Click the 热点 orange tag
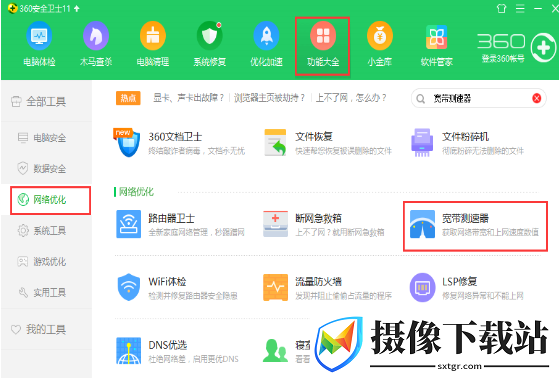The height and width of the screenshot is (378, 560). (x=128, y=98)
